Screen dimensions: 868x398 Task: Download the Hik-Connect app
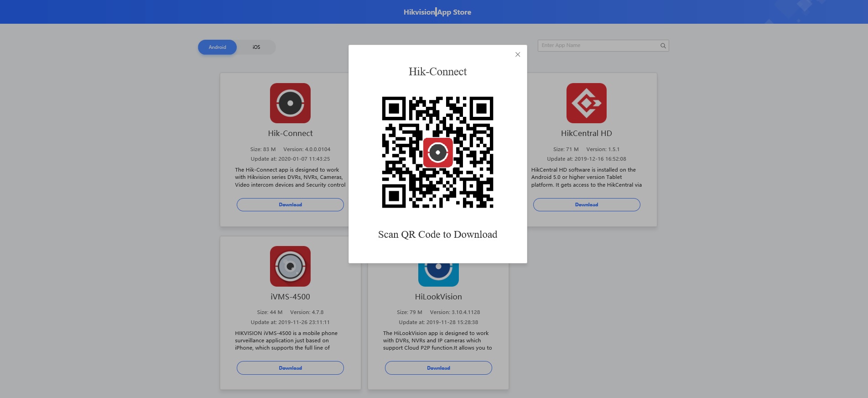(x=290, y=204)
